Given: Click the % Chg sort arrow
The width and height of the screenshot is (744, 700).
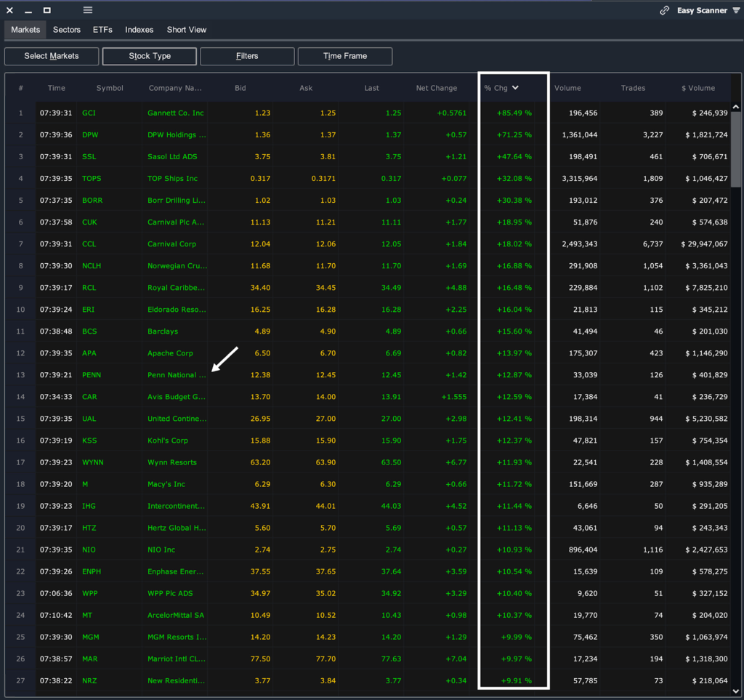Looking at the screenshot, I should coord(515,88).
